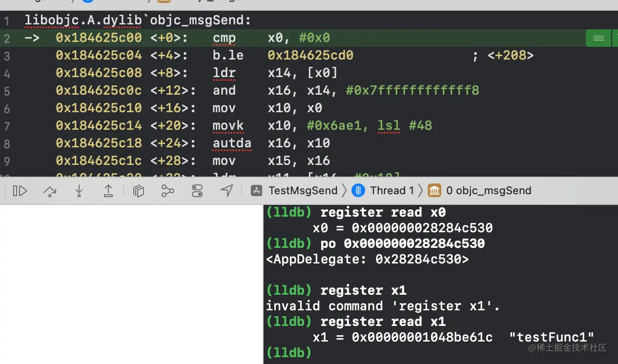The height and width of the screenshot is (364, 618).
Task: Click x0 = 0x000000028284c530 console output
Action: pyautogui.click(x=403, y=228)
